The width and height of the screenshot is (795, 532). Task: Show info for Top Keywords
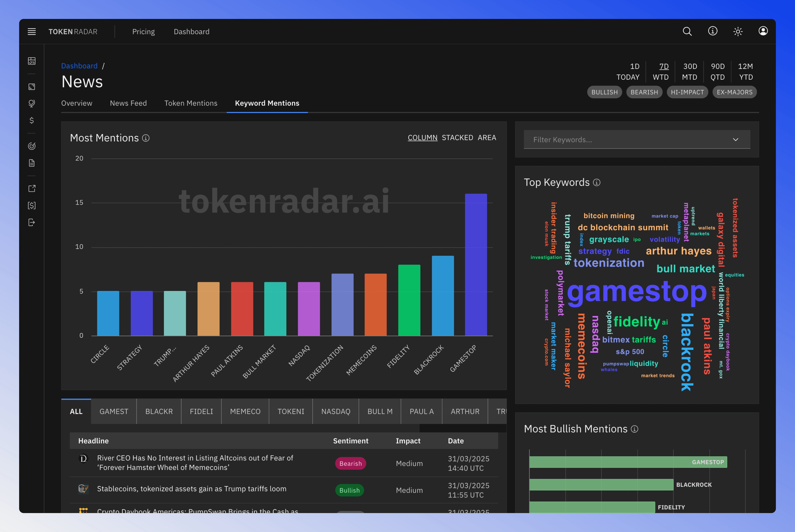[597, 183]
